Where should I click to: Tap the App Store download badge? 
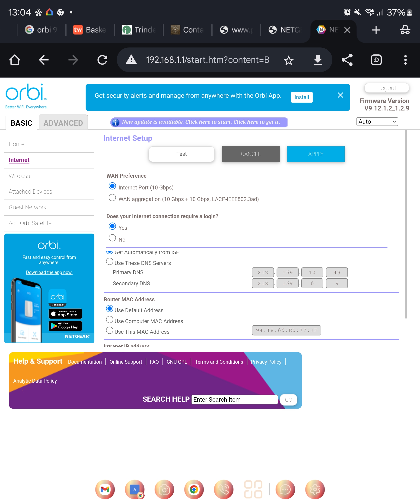[x=65, y=314]
